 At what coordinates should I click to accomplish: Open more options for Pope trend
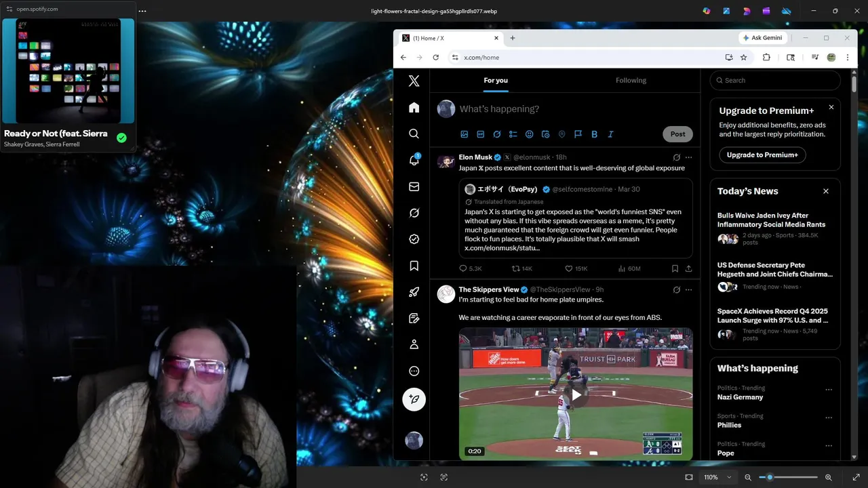tap(828, 445)
